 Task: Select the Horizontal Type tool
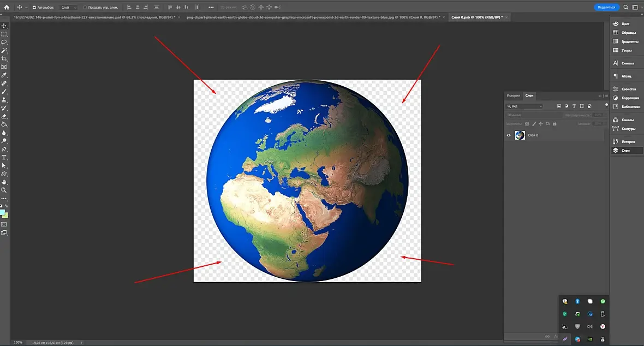pyautogui.click(x=4, y=157)
